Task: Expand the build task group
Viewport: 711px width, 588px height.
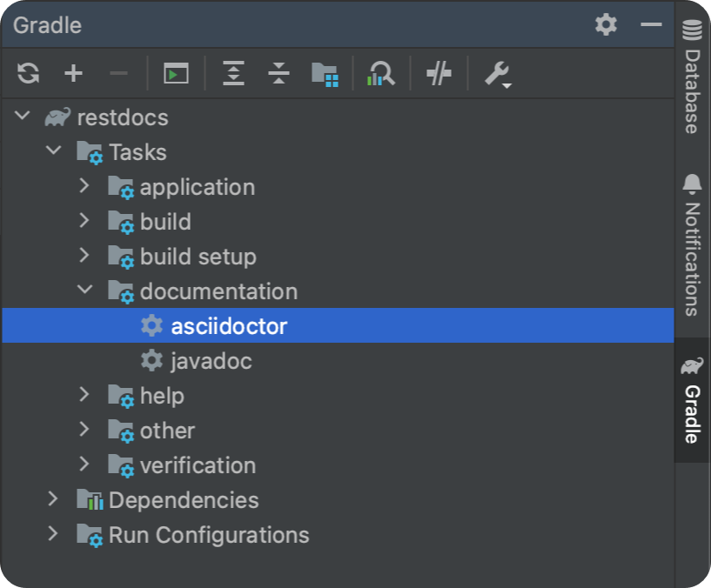Action: (x=84, y=220)
